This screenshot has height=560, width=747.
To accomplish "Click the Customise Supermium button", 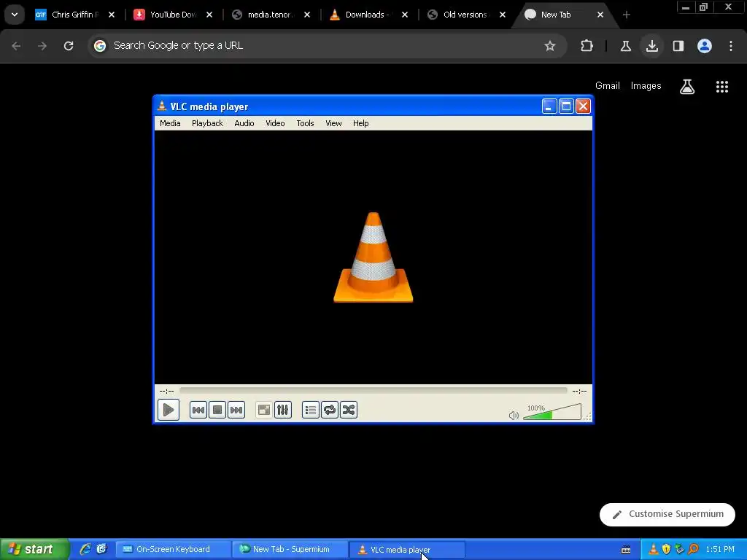I will [x=667, y=514].
